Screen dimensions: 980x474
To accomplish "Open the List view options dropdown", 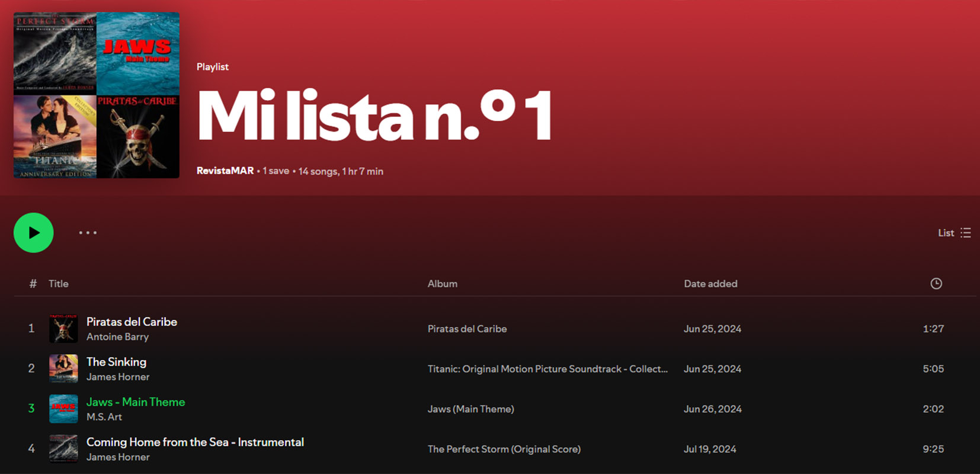I will point(954,233).
